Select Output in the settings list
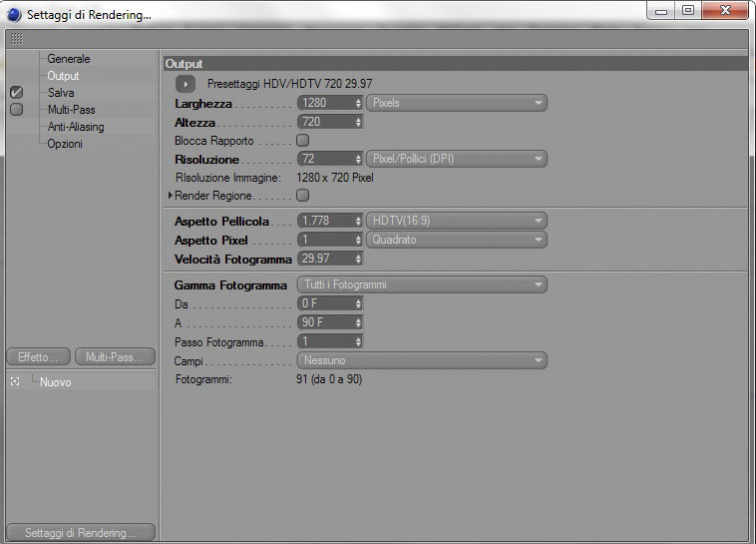Screen dimensions: 756x544 point(63,76)
